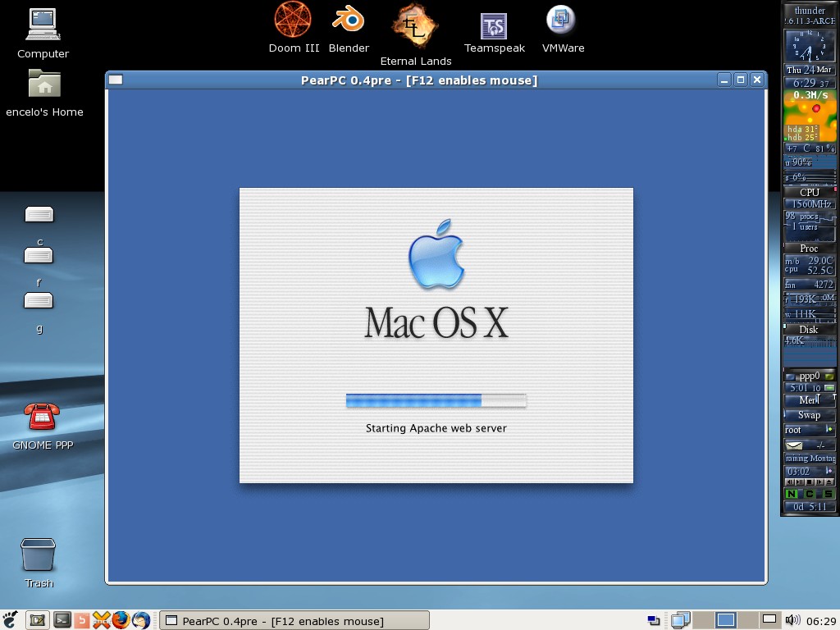This screenshot has height=630, width=840.
Task: Click the Mac OS X boot progress bar
Action: pyautogui.click(x=436, y=400)
